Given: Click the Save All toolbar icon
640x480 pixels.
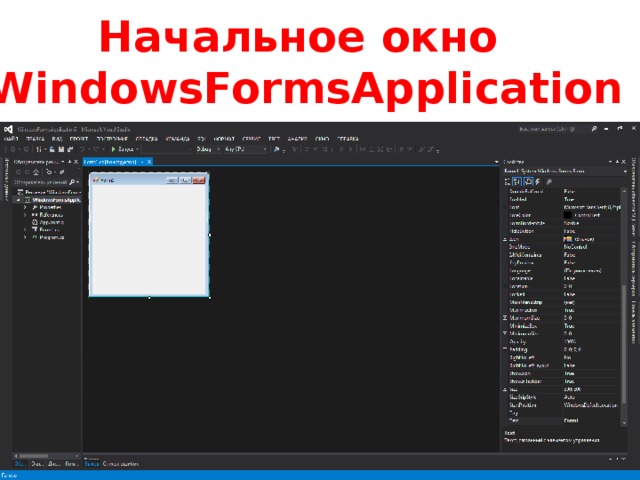Looking at the screenshot, I should point(70,149).
